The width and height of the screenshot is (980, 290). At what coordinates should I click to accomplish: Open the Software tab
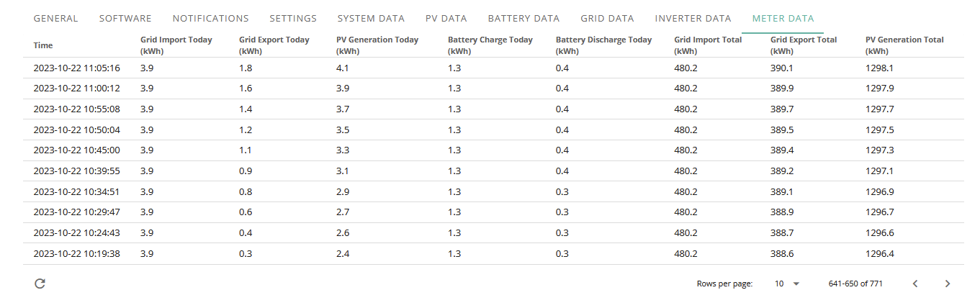coord(125,18)
